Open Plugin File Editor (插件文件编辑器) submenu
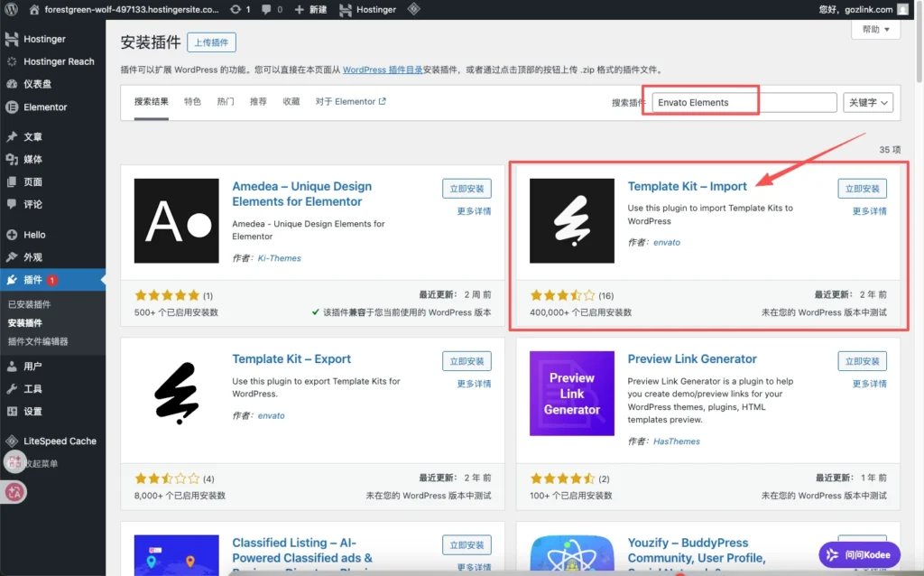The image size is (924, 576). [38, 341]
